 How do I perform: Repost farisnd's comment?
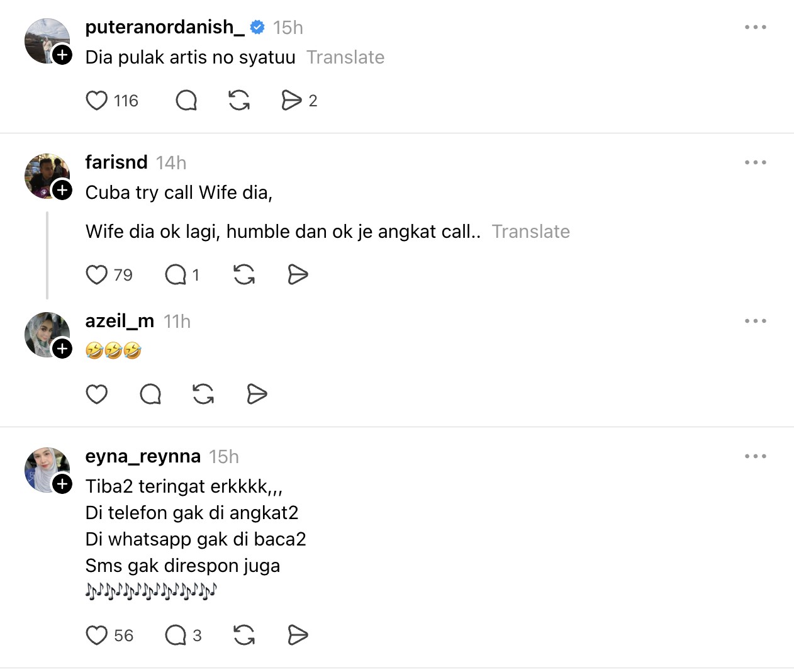pos(244,275)
